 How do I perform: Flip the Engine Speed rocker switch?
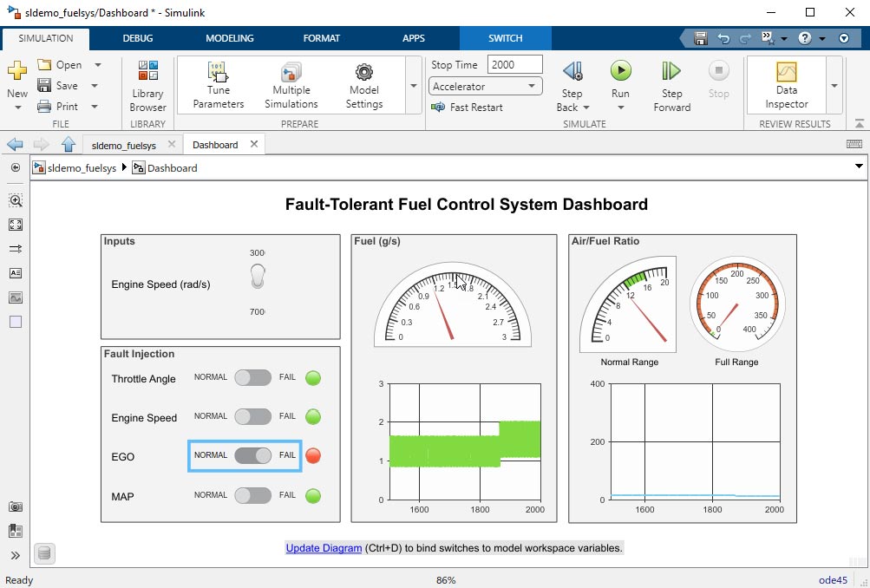258,278
